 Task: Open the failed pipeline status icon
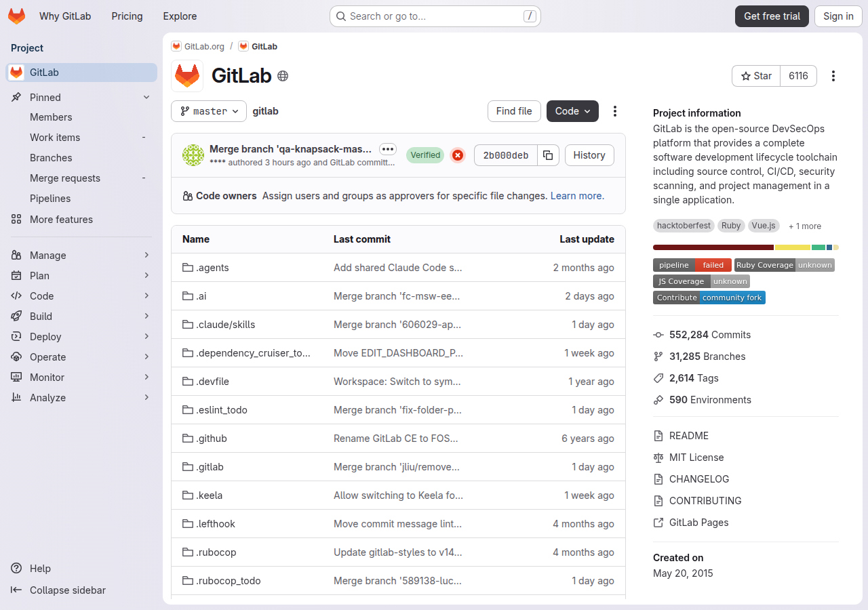coord(458,155)
